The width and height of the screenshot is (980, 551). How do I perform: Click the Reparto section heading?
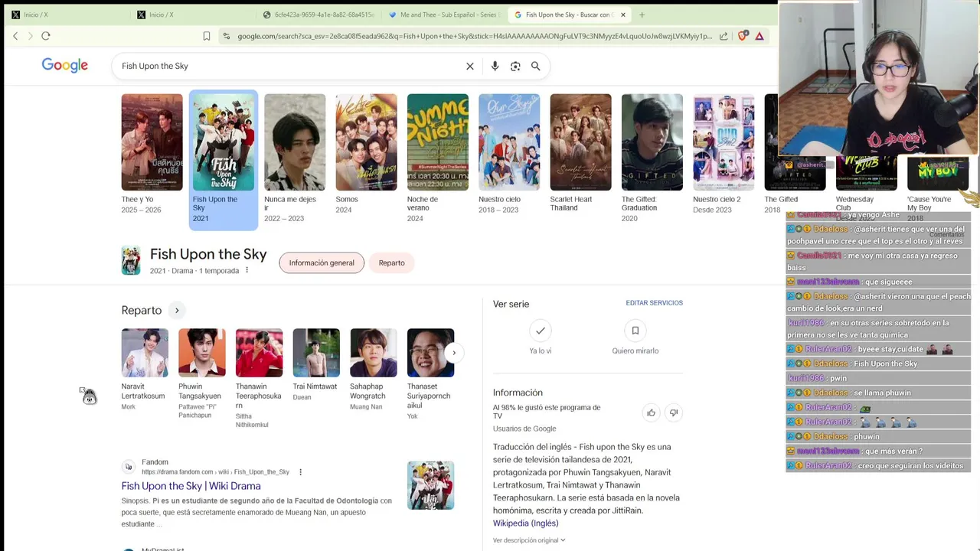click(x=142, y=310)
